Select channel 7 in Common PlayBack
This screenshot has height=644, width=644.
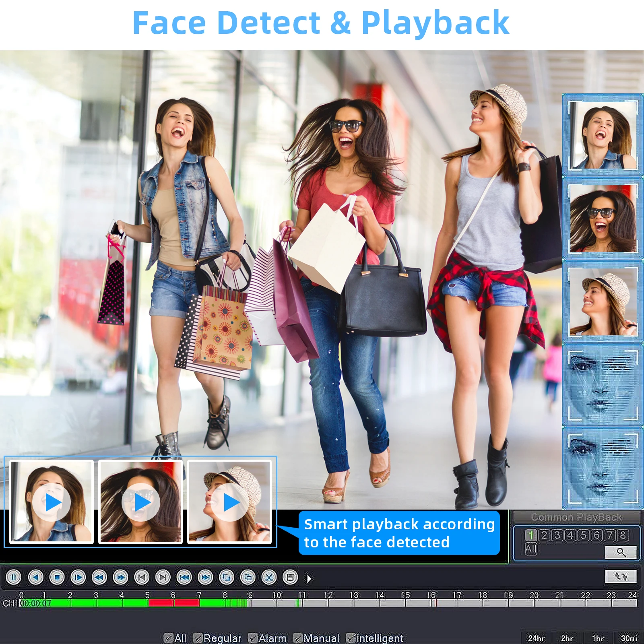coord(610,535)
